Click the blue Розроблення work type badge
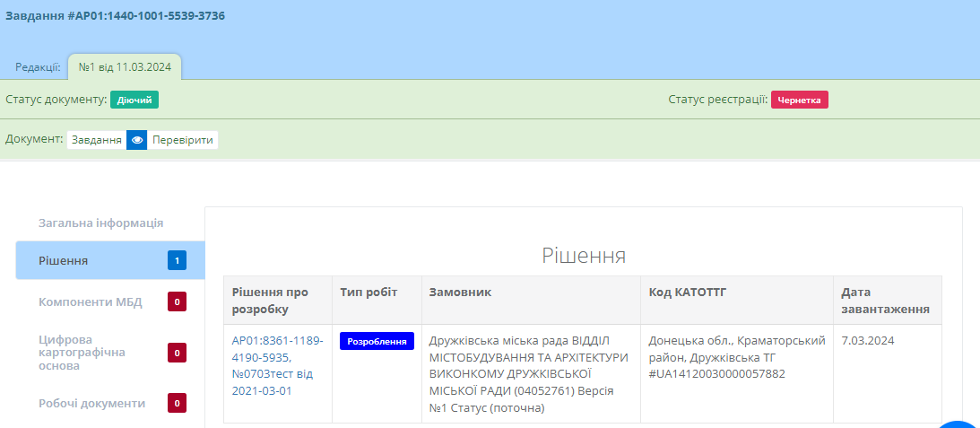Screen dimensions: 980x428 [x=377, y=341]
